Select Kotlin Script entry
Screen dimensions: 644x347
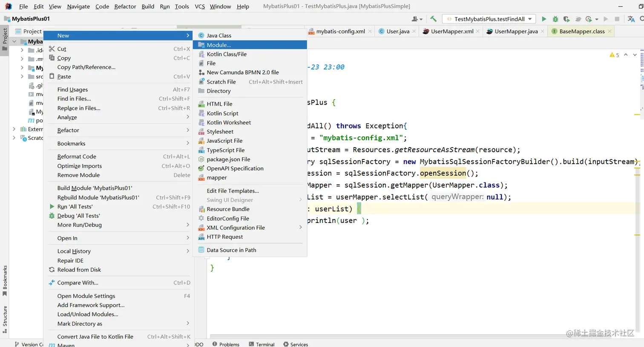(250, 113)
